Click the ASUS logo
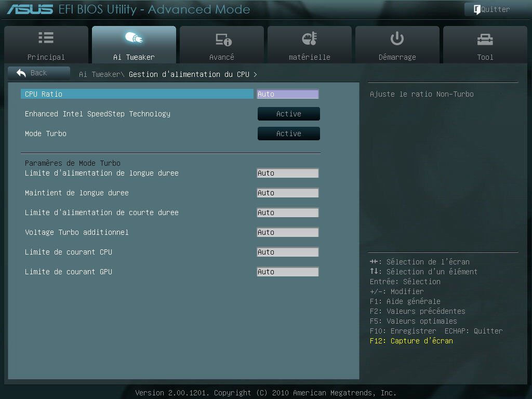 click(x=31, y=9)
